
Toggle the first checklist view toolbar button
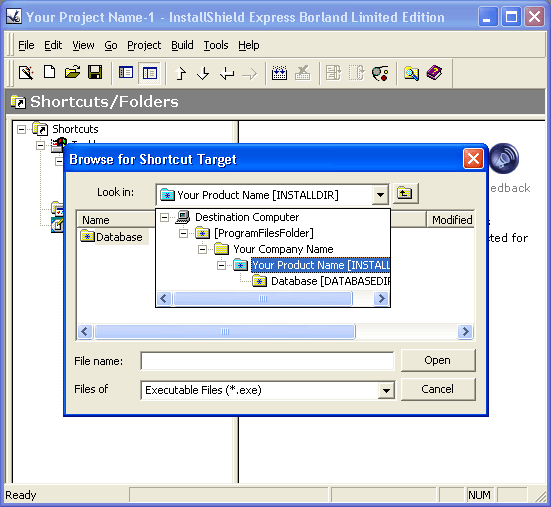[x=126, y=73]
